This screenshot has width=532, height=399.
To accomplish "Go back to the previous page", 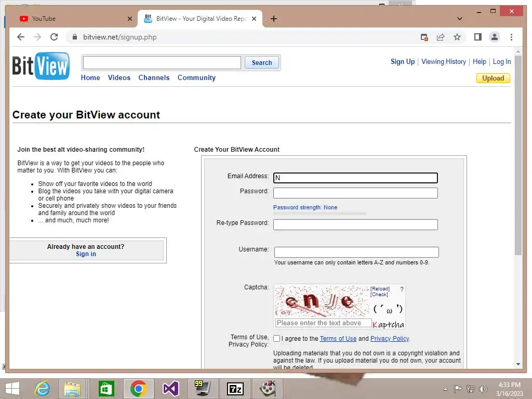I will click(x=21, y=37).
